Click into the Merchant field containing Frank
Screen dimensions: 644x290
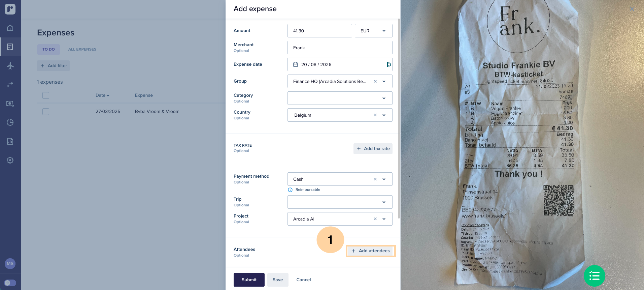[x=340, y=48]
